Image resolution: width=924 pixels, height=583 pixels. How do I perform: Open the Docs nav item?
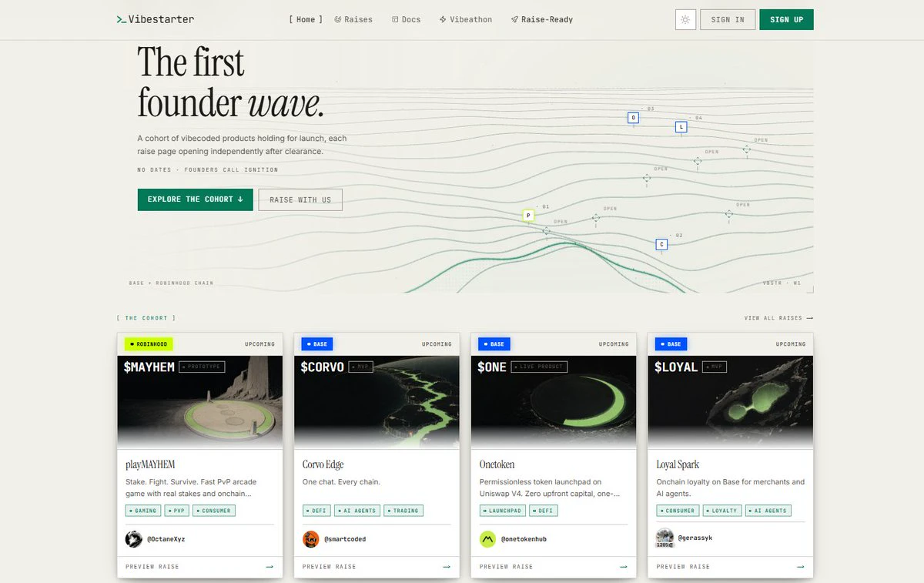pyautogui.click(x=406, y=19)
